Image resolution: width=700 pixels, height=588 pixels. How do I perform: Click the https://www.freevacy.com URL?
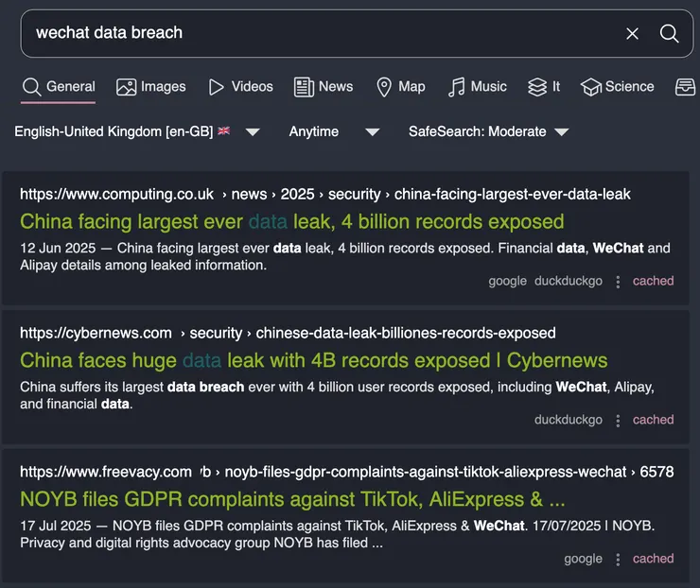(106, 472)
